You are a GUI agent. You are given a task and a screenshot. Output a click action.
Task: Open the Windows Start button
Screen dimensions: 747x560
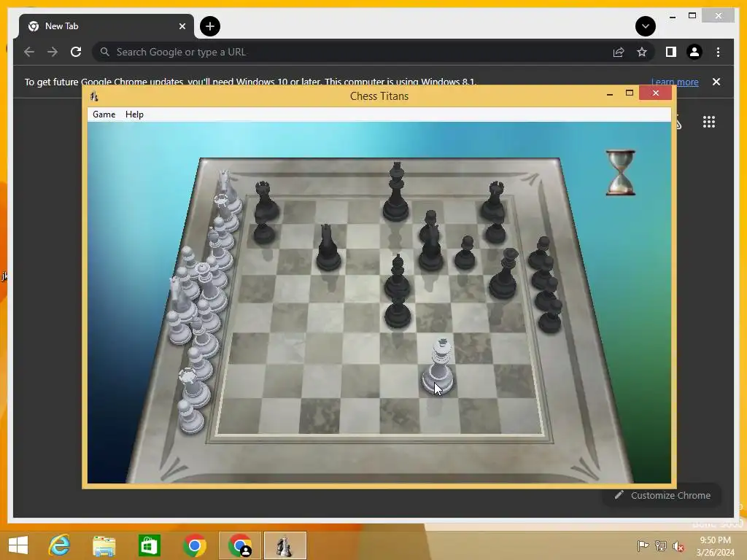click(x=18, y=545)
